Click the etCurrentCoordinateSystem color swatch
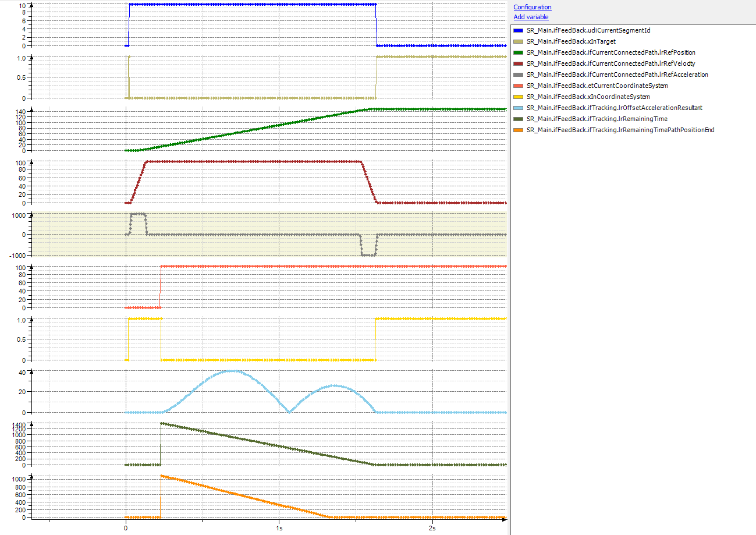Screen dimensions: 756x535 (519, 86)
